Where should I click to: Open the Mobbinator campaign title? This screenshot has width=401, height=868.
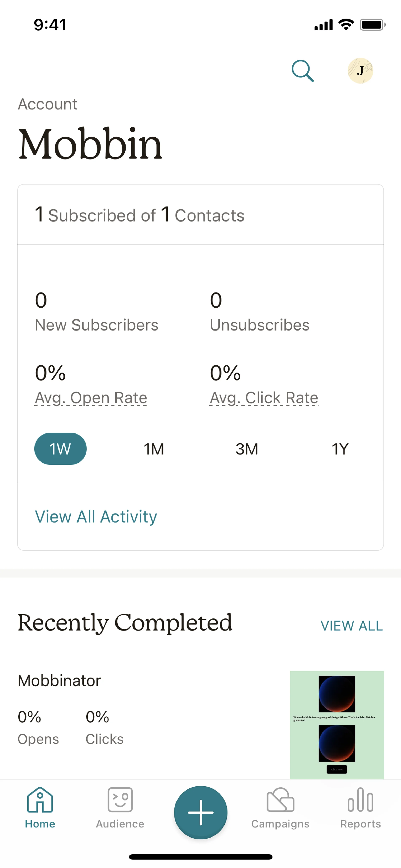(59, 681)
